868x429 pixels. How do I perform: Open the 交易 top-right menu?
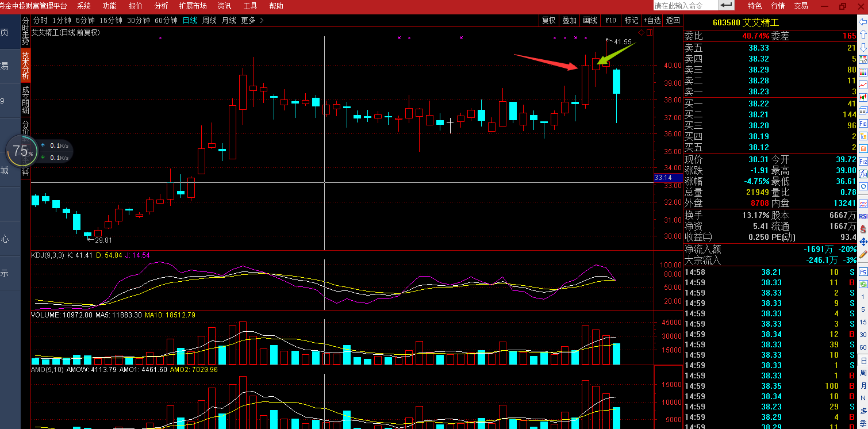click(x=801, y=6)
